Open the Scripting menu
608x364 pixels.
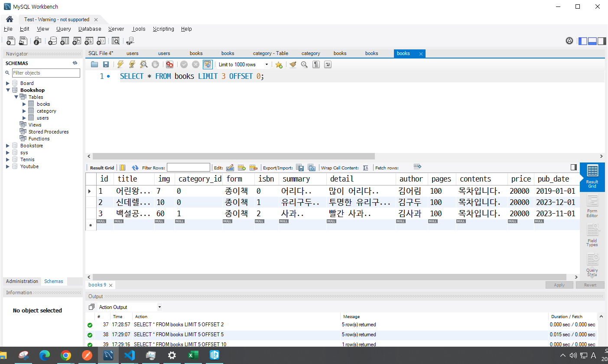tap(163, 29)
